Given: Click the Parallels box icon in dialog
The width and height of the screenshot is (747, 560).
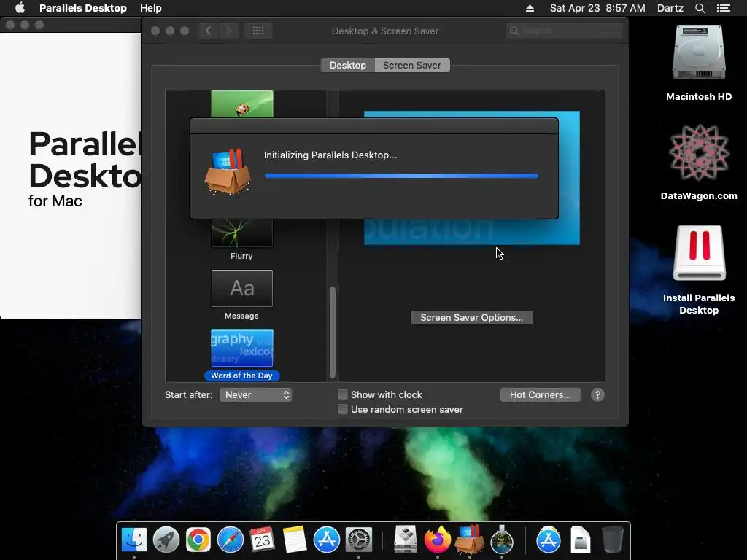Looking at the screenshot, I should 228,172.
